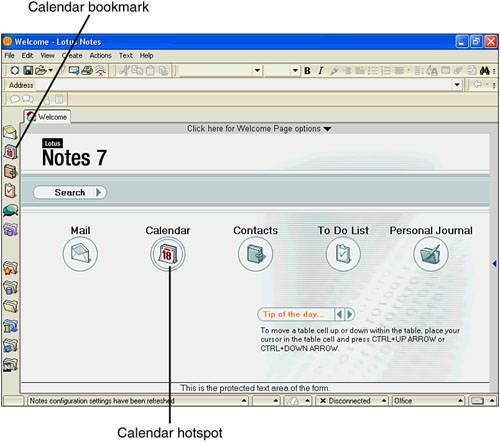The image size is (500, 442).
Task: Click inside the Address input field
Action: tap(243, 85)
